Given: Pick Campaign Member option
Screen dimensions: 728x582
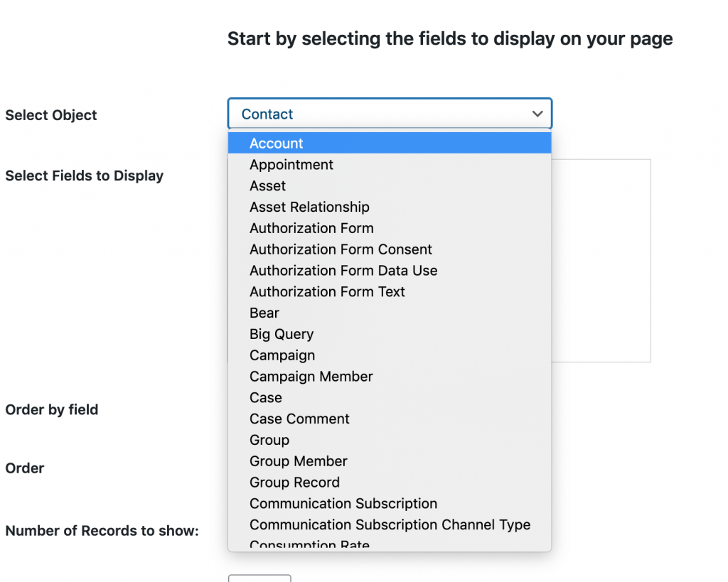Looking at the screenshot, I should (x=390, y=377).
